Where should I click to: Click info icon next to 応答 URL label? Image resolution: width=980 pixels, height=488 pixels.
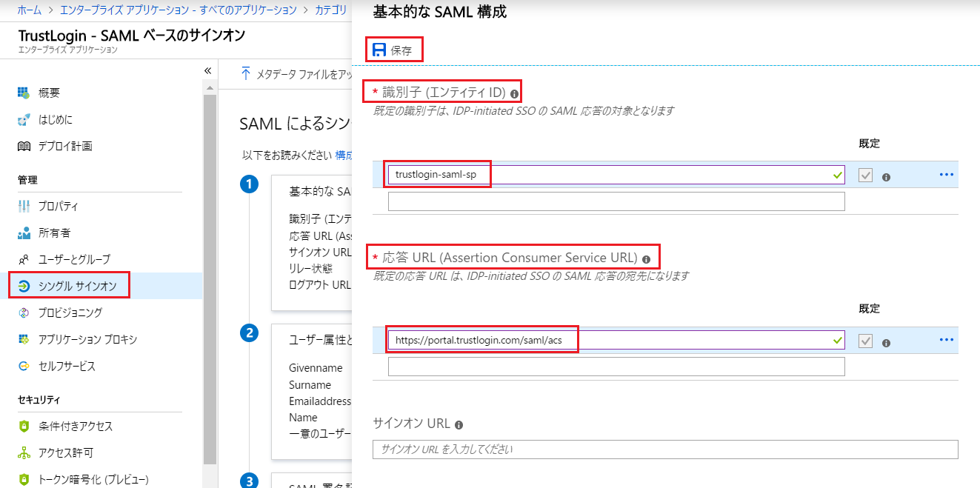point(647,260)
